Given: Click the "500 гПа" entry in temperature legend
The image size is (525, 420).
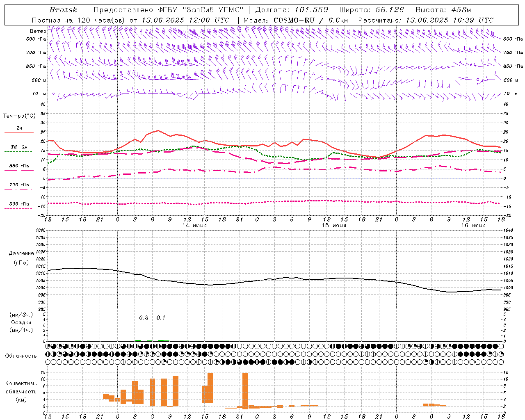Looking at the screenshot, I should [x=19, y=204].
